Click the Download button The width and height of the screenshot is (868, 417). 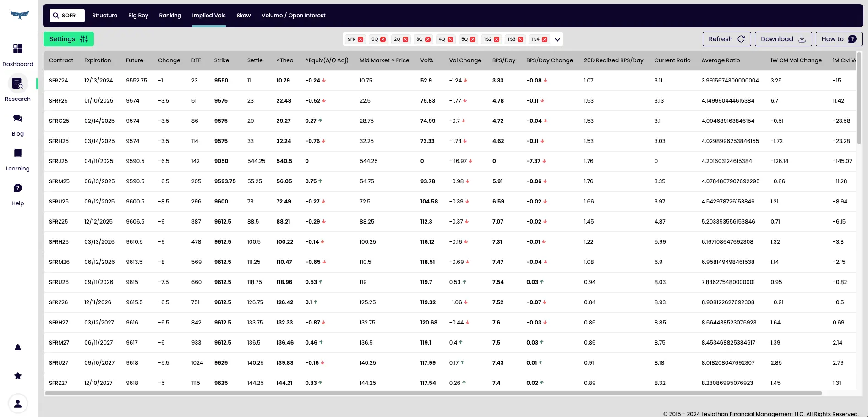[x=783, y=39]
